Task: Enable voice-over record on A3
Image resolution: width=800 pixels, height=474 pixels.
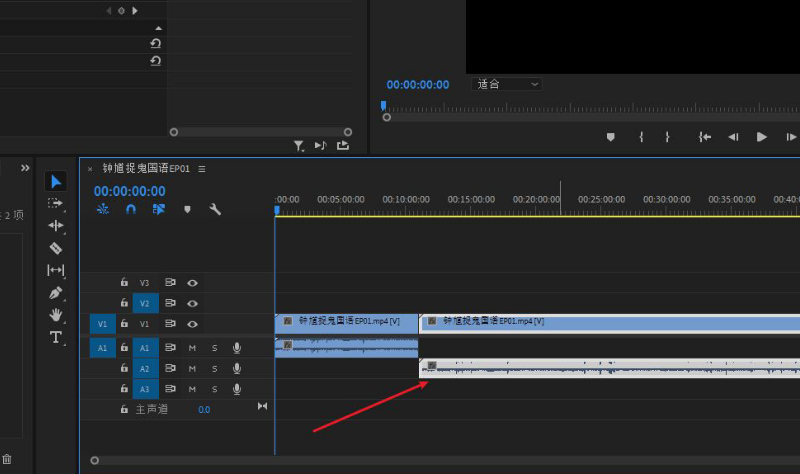Action: [x=237, y=389]
